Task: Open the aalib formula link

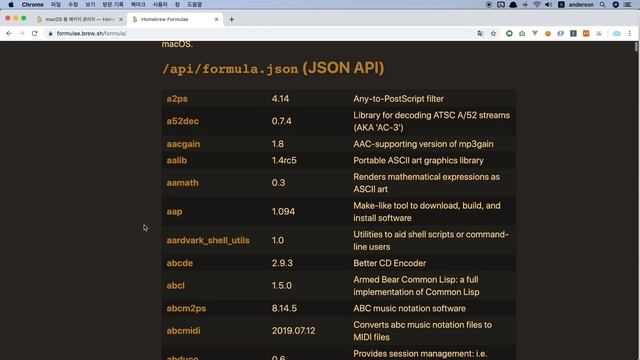Action: click(x=177, y=160)
